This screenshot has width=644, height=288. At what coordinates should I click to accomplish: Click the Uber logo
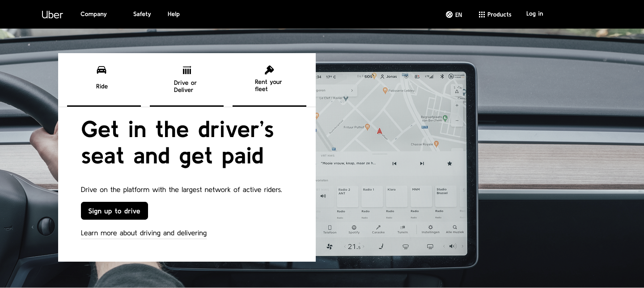pyautogui.click(x=52, y=14)
